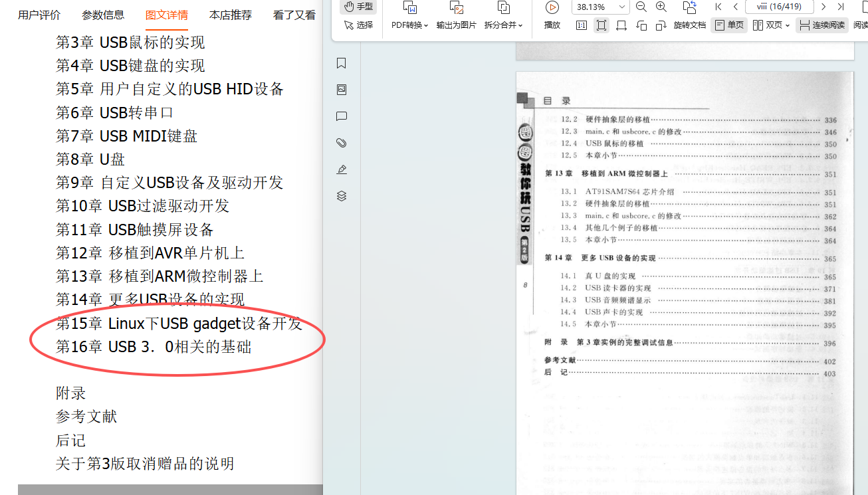Open the comments panel icon

tap(342, 116)
